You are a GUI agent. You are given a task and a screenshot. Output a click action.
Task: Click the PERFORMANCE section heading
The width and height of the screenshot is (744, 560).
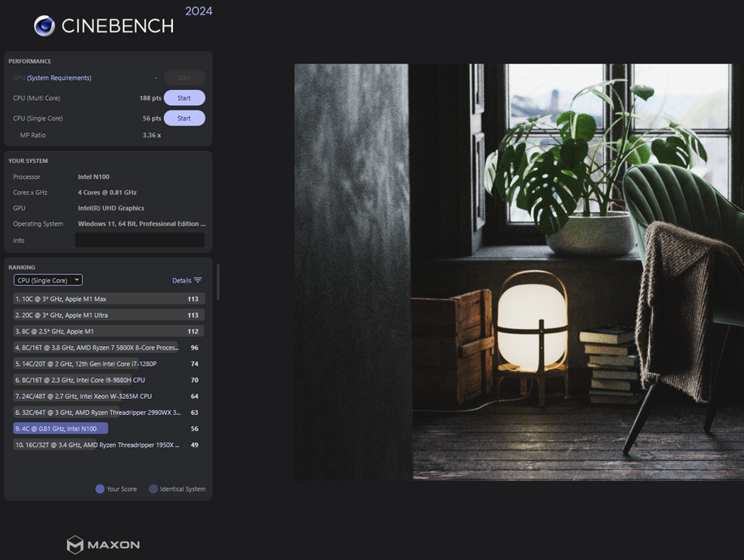coord(30,61)
